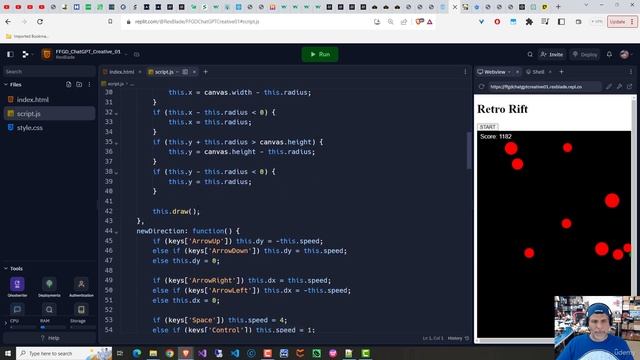Fold the code block at line 32
Image resolution: width=640 pixels, height=360 pixels.
[x=116, y=113]
